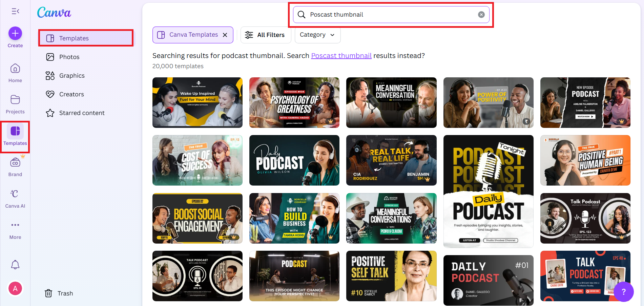Go to Home from the sidebar

point(15,72)
